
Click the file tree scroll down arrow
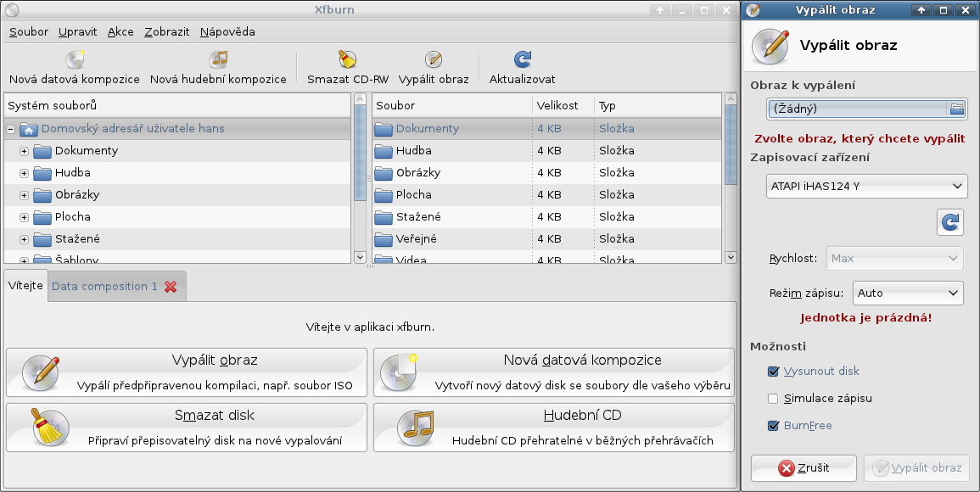(360, 257)
